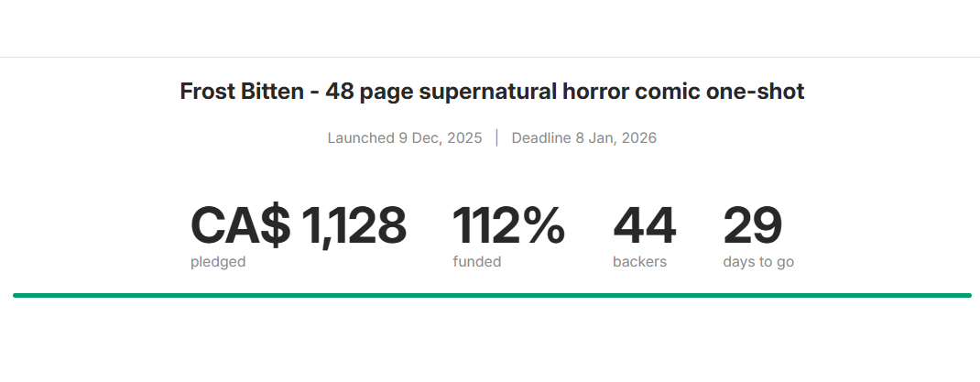Click the 112% funded figure
This screenshot has width=980, height=382.
coord(508,226)
